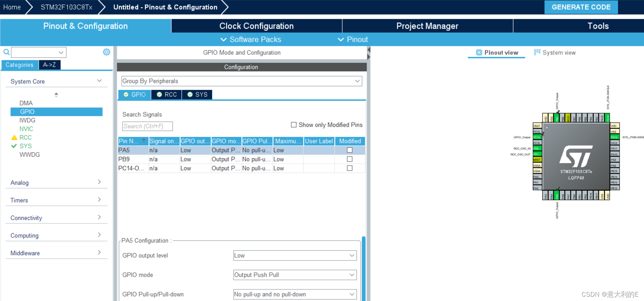Open the SYS configuration tab
Image resolution: width=644 pixels, height=301 pixels.
tap(197, 94)
